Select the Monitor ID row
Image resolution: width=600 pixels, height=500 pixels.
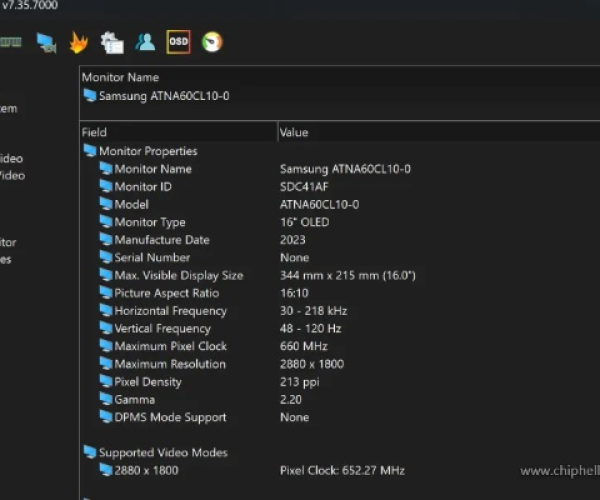143,187
